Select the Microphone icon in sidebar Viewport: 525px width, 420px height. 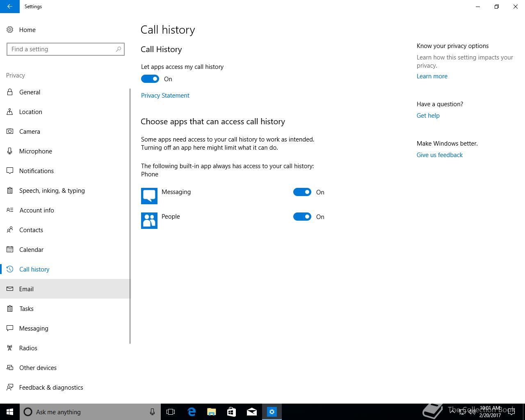coord(10,151)
